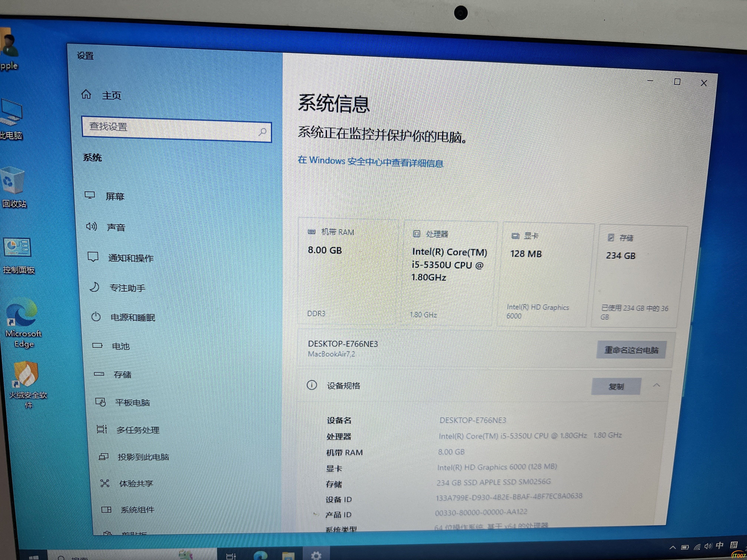
Task: Open Microsoft Edge desktop shortcut
Action: click(23, 323)
